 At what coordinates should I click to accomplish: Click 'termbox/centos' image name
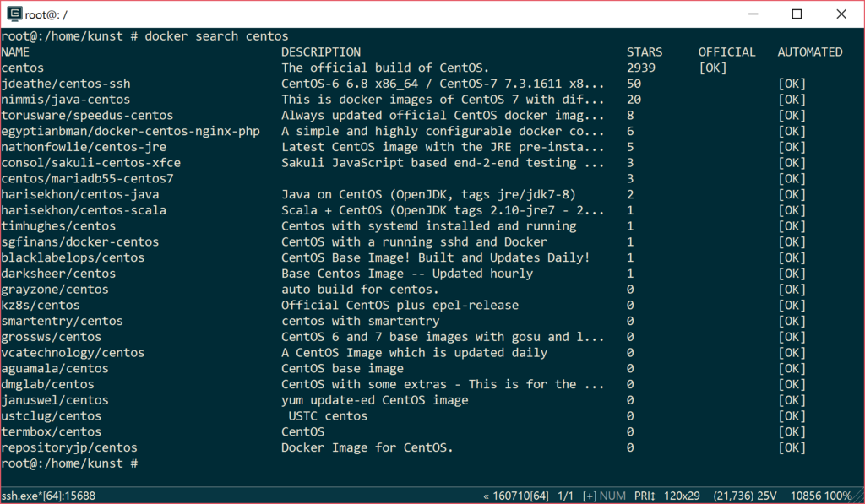[x=52, y=431]
